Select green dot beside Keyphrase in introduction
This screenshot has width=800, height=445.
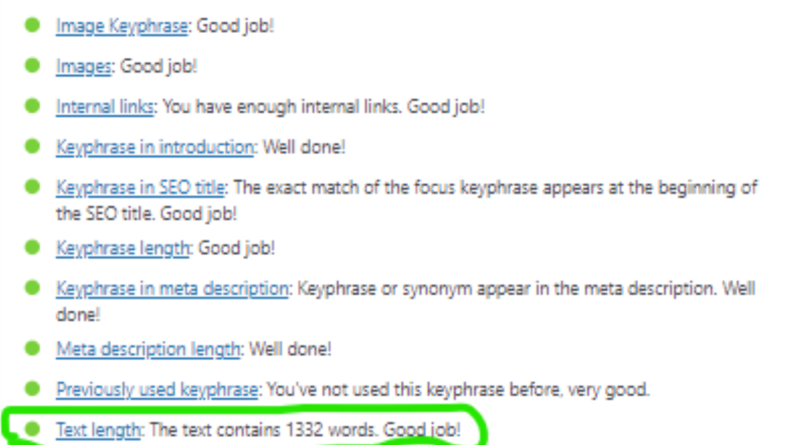pos(33,146)
